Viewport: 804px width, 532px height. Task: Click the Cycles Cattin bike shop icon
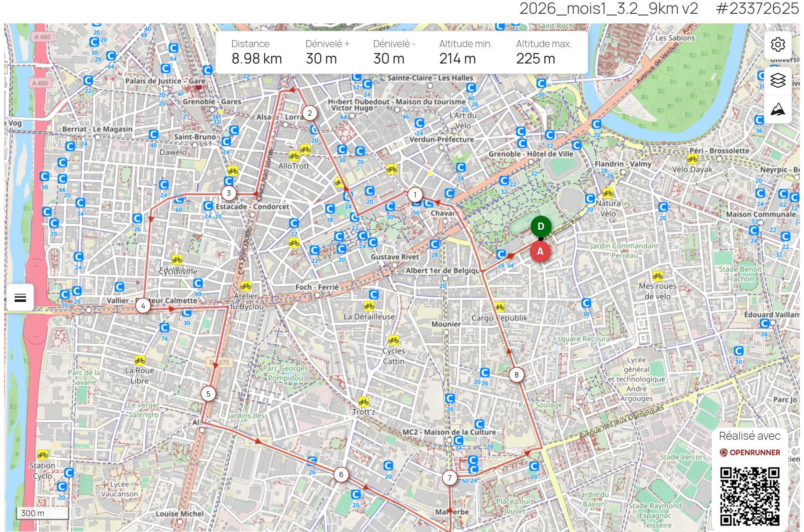393,340
